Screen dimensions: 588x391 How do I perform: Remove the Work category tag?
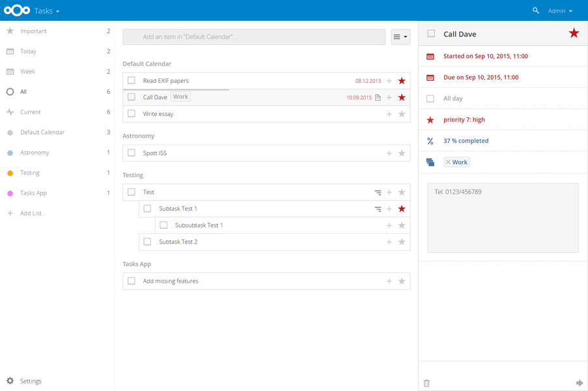tap(448, 162)
